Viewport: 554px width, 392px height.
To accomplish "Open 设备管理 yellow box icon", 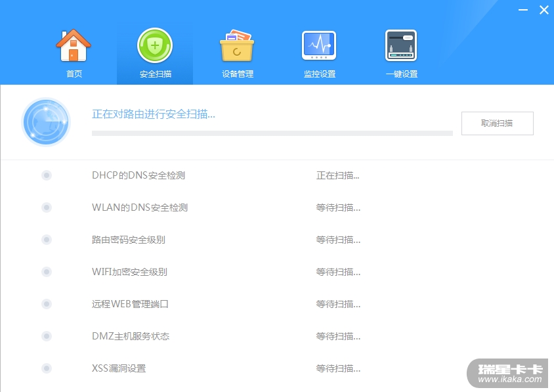I will click(237, 45).
